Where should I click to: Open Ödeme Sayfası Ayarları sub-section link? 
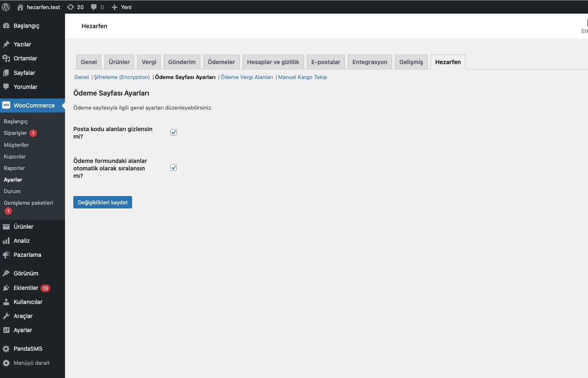(185, 77)
